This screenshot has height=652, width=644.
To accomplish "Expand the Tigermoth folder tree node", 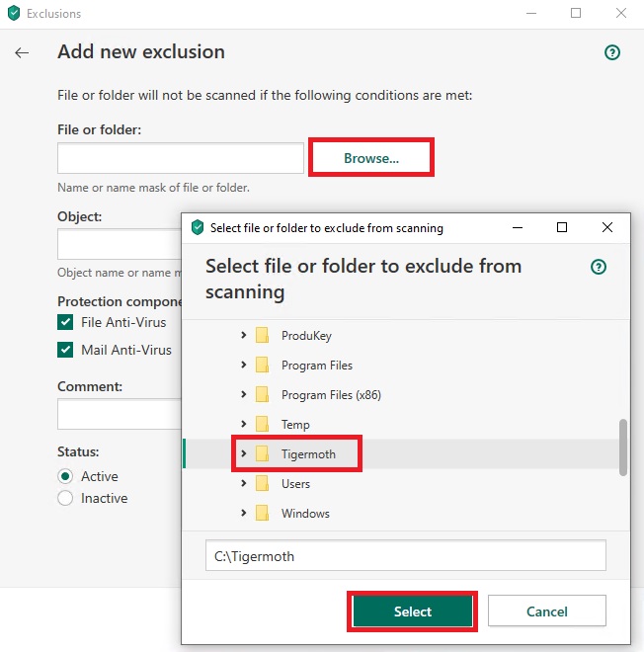I will [244, 453].
